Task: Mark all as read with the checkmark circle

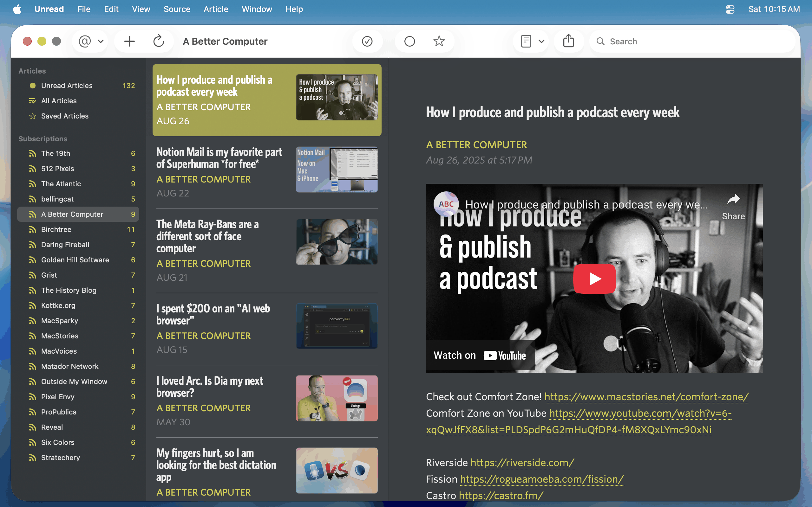Action: 367,41
